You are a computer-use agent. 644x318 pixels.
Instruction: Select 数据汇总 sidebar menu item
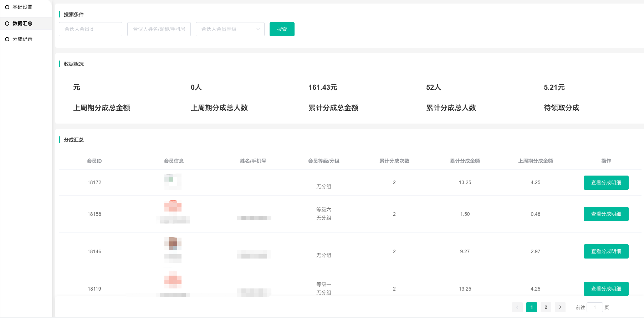(x=22, y=24)
